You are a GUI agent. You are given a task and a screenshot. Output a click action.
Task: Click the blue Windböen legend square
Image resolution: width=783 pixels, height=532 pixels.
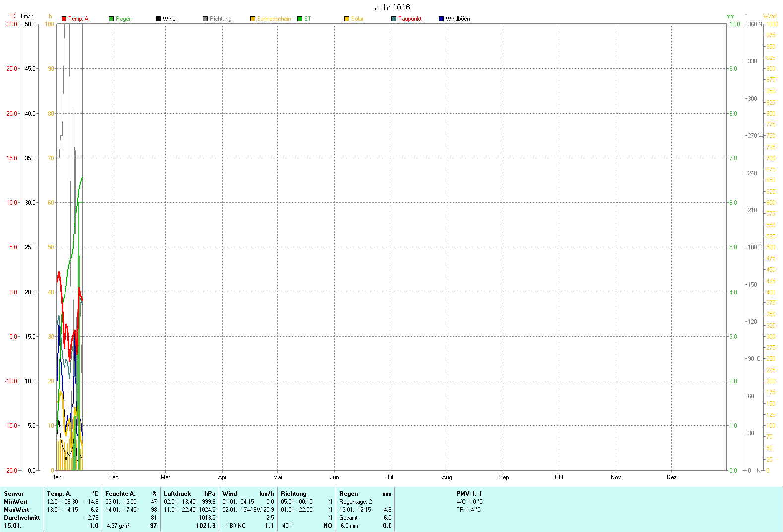(441, 19)
